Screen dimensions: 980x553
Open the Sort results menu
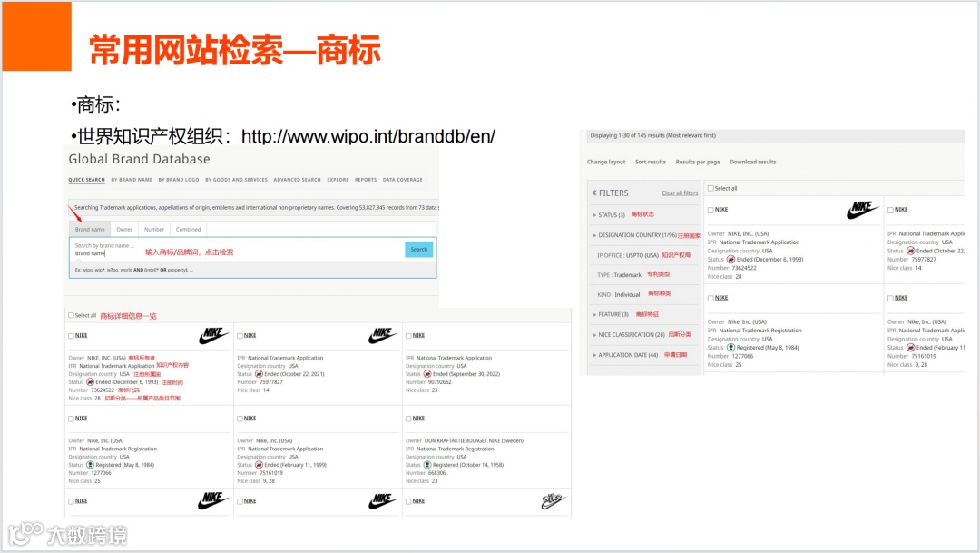(651, 162)
